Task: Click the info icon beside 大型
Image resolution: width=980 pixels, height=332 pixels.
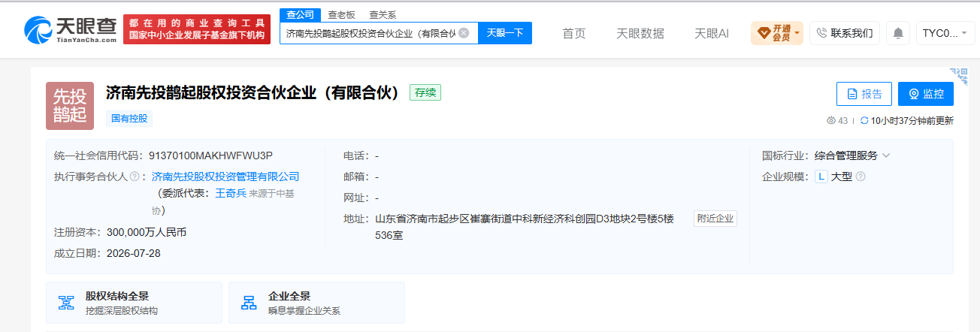Action: [x=861, y=177]
